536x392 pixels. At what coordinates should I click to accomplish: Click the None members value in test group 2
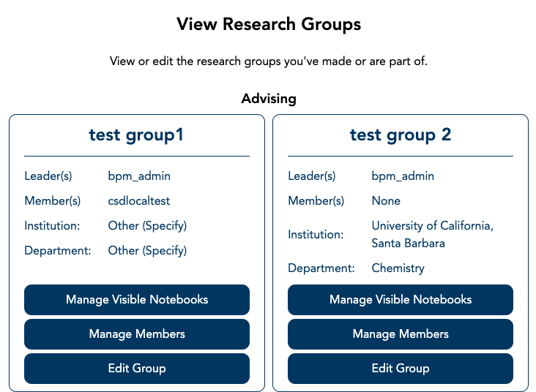pos(386,201)
